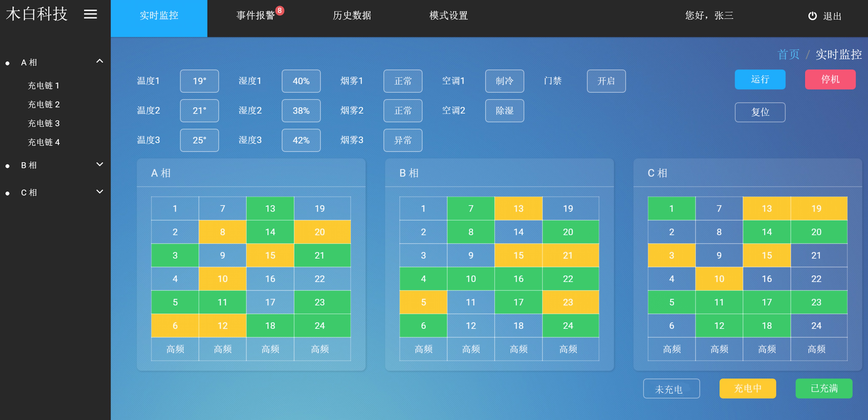Toggle the hamburger menu icon
Image resolution: width=868 pixels, height=420 pixels.
(90, 14)
